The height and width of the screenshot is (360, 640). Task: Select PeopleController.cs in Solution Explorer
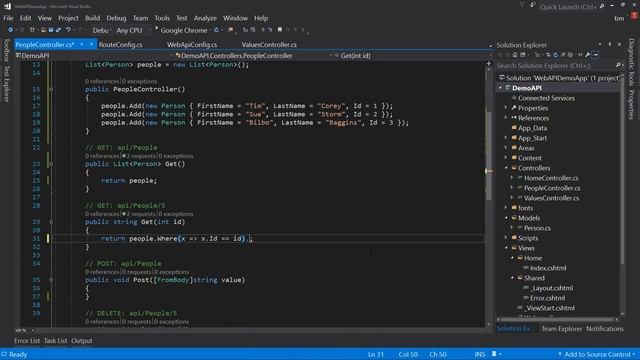pos(552,188)
